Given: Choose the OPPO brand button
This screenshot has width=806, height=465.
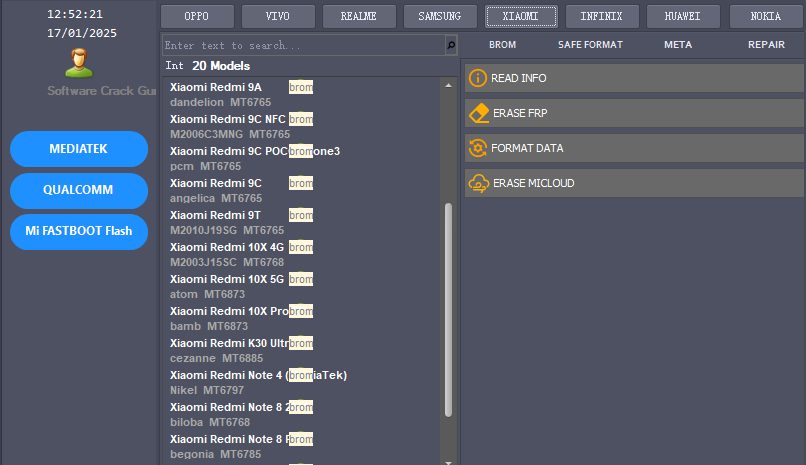Looking at the screenshot, I should pyautogui.click(x=197, y=16).
